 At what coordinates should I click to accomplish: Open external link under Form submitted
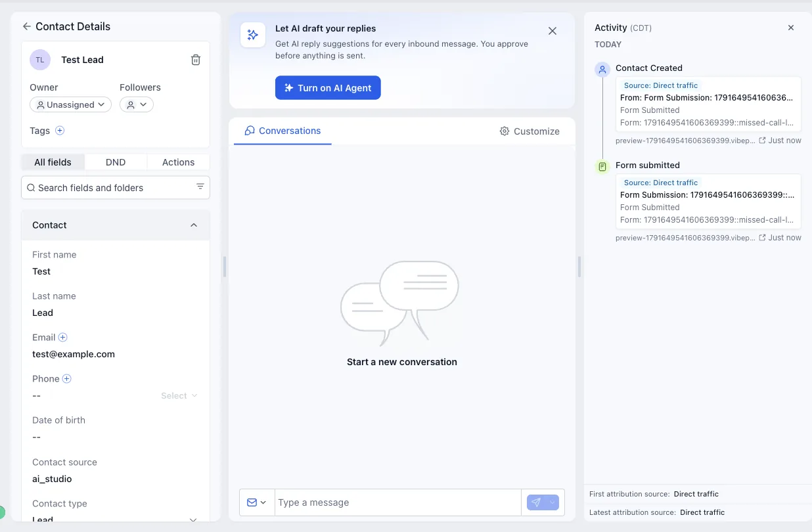click(x=762, y=238)
